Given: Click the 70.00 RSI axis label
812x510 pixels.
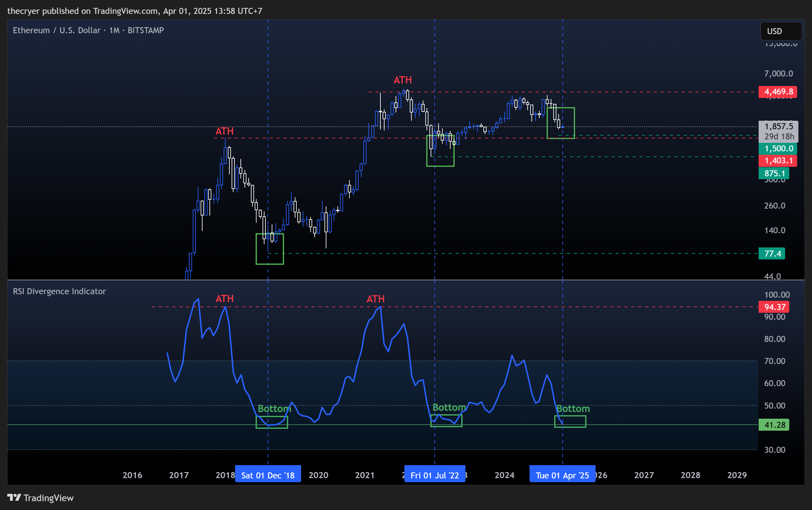Looking at the screenshot, I should (775, 361).
